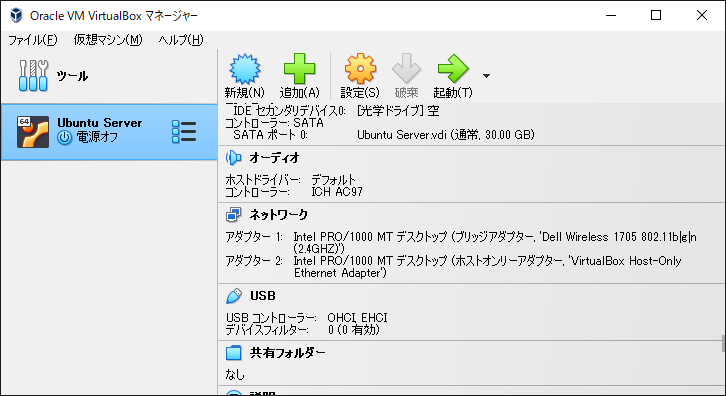The width and height of the screenshot is (726, 396).
Task: Click the アダプター 1 bridged adapter description
Action: pyautogui.click(x=495, y=243)
